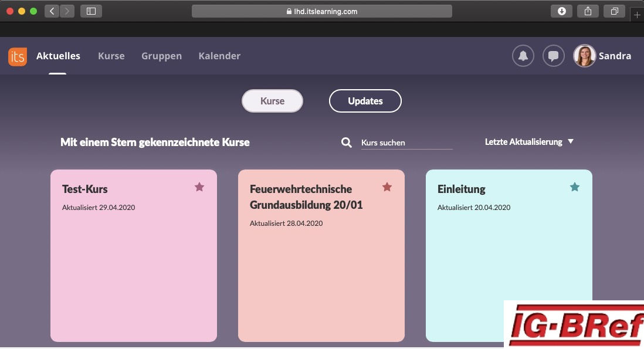Toggle the Safari sidebar

(x=91, y=11)
